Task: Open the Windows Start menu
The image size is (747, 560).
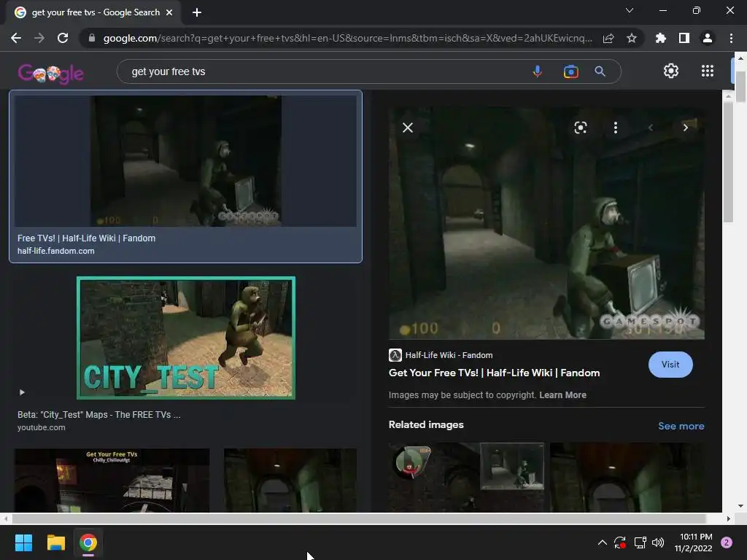Action: [x=23, y=542]
